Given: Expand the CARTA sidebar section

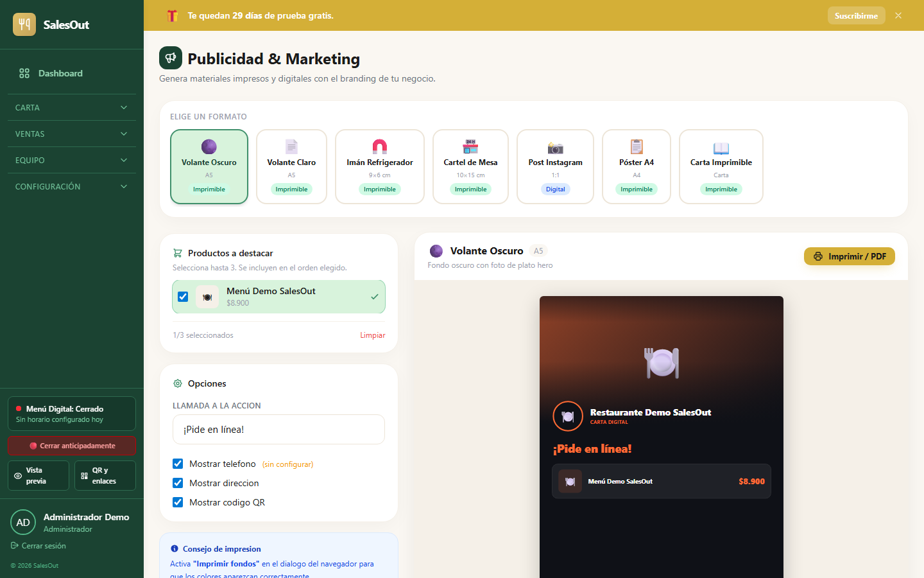Looking at the screenshot, I should click(72, 107).
